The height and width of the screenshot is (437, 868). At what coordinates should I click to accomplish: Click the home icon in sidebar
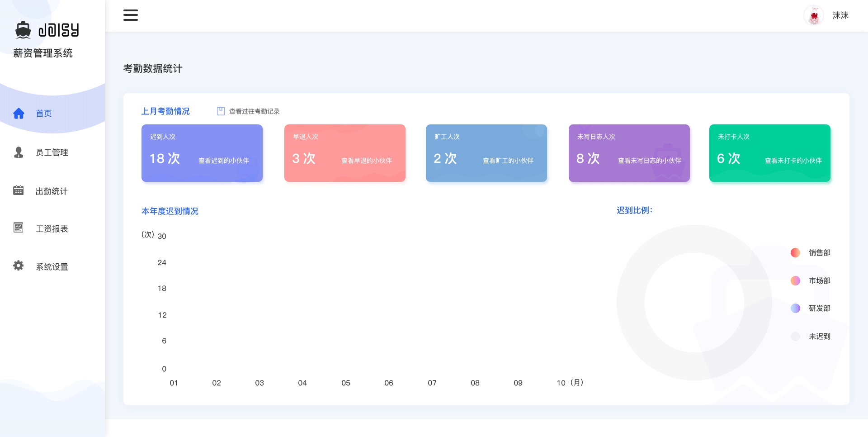[19, 113]
